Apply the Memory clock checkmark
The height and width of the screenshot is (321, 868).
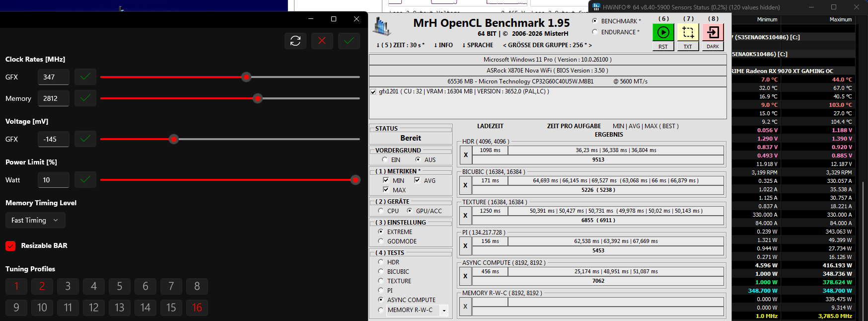coord(85,98)
